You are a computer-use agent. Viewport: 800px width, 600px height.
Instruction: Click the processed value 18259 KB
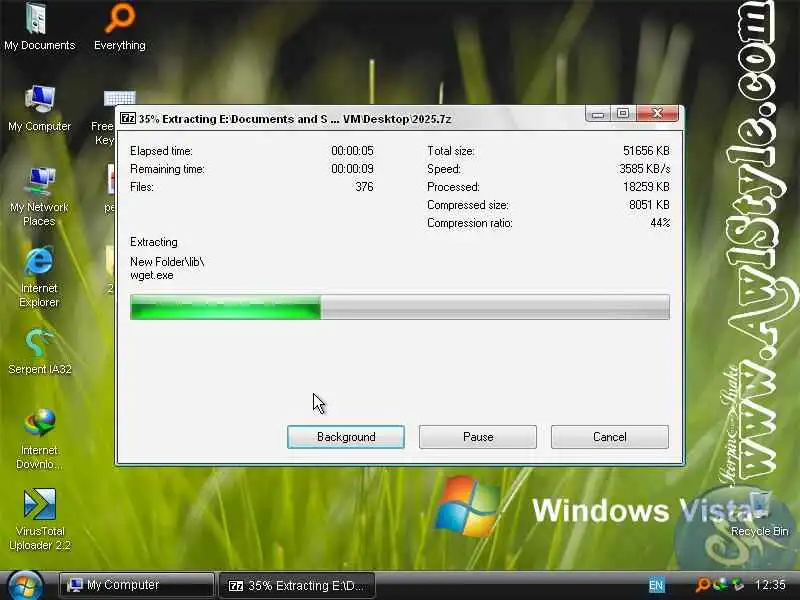pyautogui.click(x=646, y=187)
